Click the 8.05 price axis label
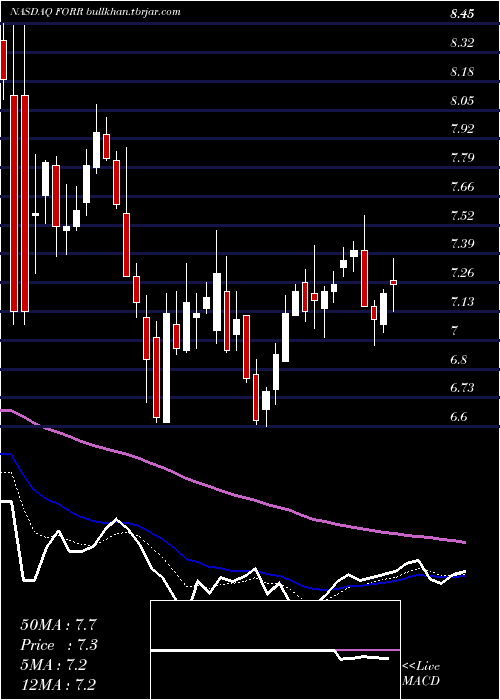The width and height of the screenshot is (500, 700). [x=462, y=100]
